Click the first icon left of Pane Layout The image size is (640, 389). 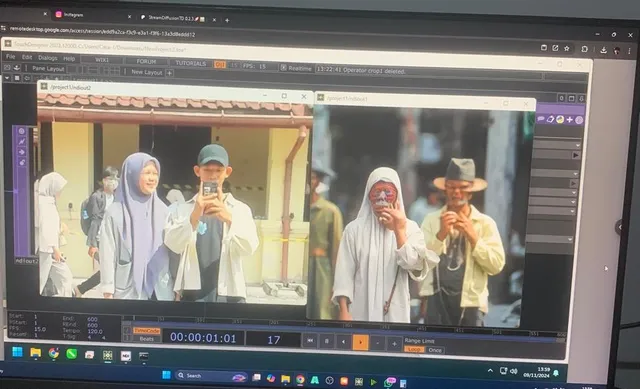point(7,67)
